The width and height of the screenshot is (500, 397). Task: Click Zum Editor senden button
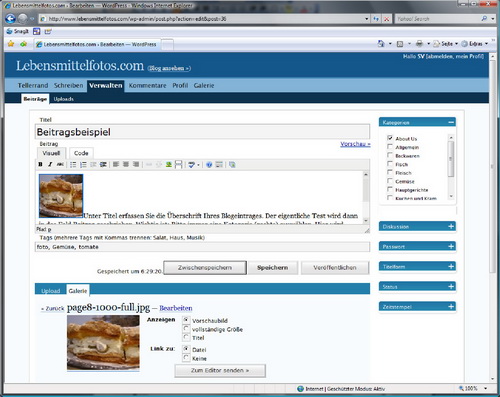pos(220,370)
